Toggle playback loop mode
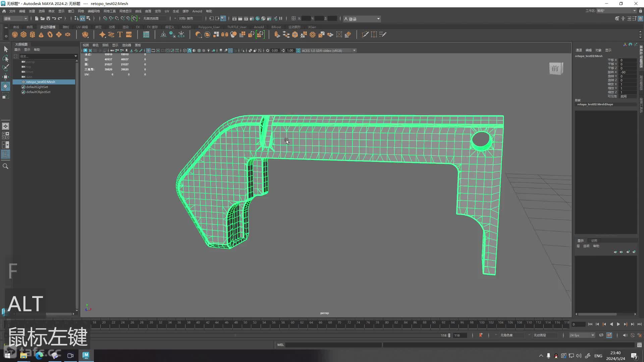Image resolution: width=644 pixels, height=362 pixels. pos(601,335)
